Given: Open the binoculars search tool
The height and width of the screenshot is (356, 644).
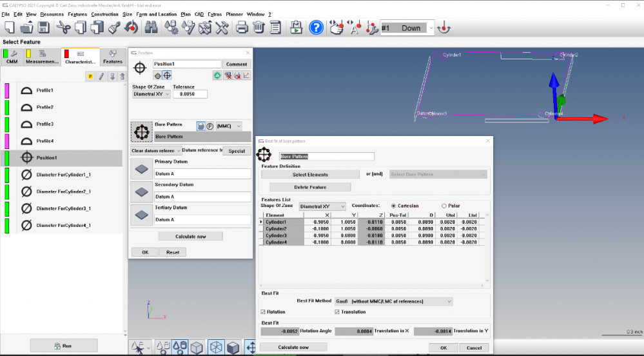Looking at the screenshot, I should (x=151, y=28).
